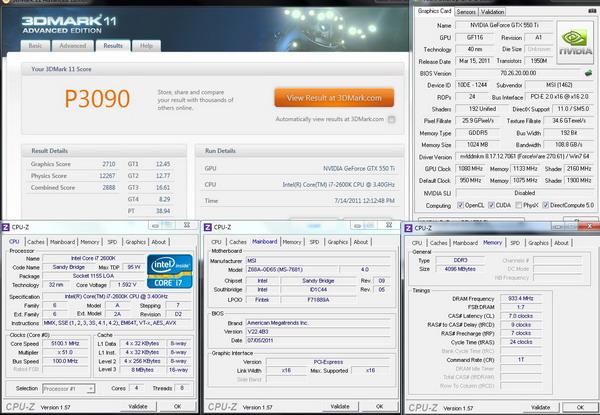The width and height of the screenshot is (600, 415).
Task: Click View Result at 3DMark.com button
Action: [x=334, y=98]
